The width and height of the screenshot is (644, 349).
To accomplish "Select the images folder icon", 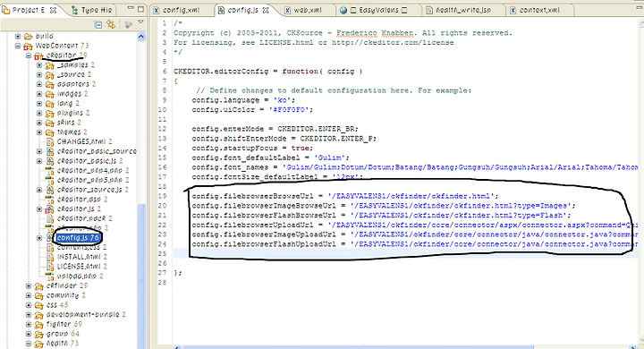I will tap(50, 94).
